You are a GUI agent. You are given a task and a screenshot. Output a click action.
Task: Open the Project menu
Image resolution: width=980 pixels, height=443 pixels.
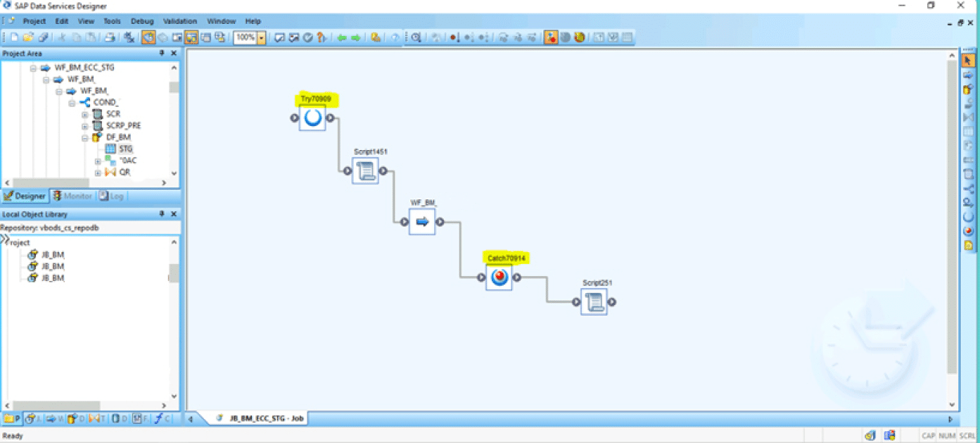tap(34, 21)
